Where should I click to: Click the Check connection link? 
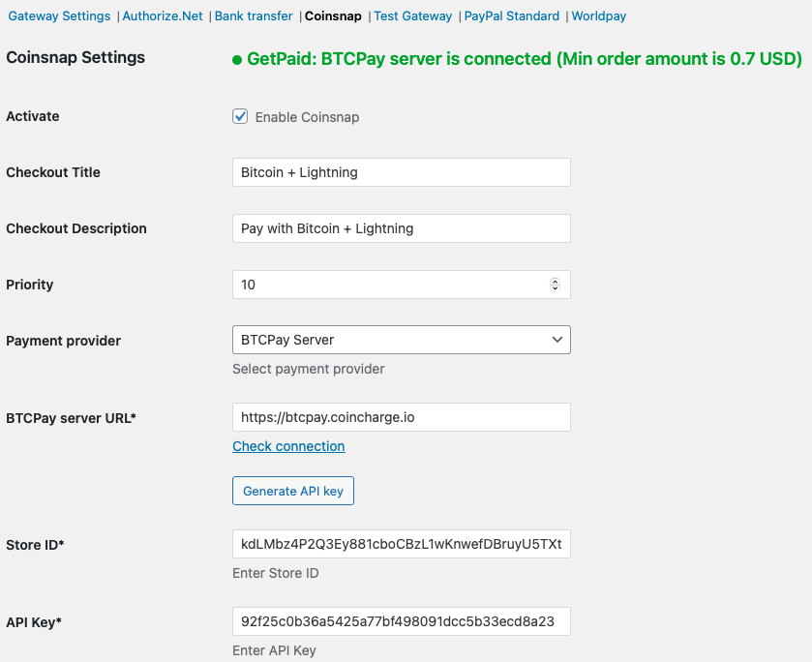pyautogui.click(x=288, y=446)
